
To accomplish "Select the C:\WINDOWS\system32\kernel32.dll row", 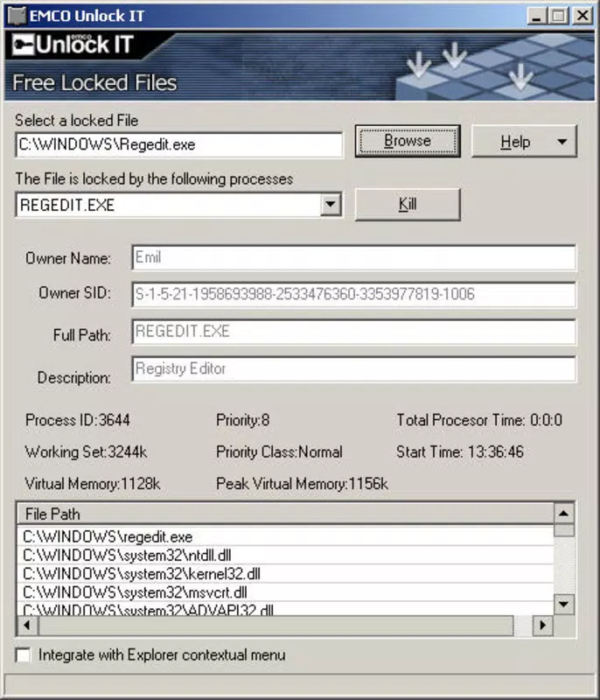I will [x=285, y=574].
